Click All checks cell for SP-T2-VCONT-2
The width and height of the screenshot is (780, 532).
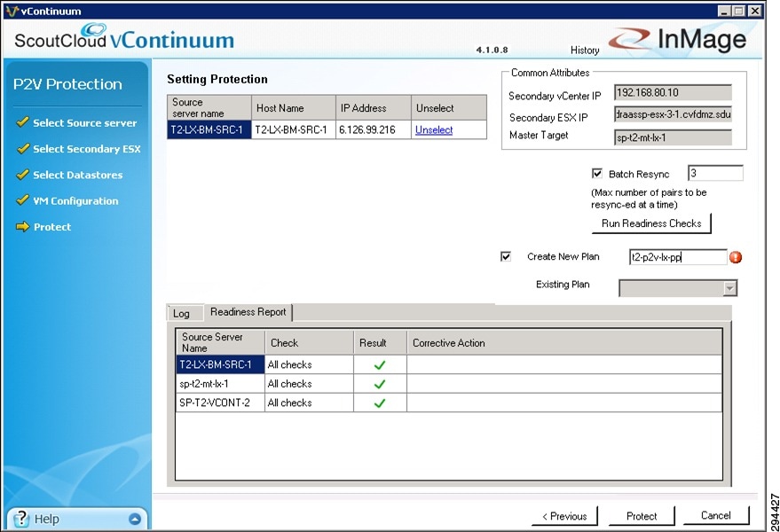tap(309, 403)
